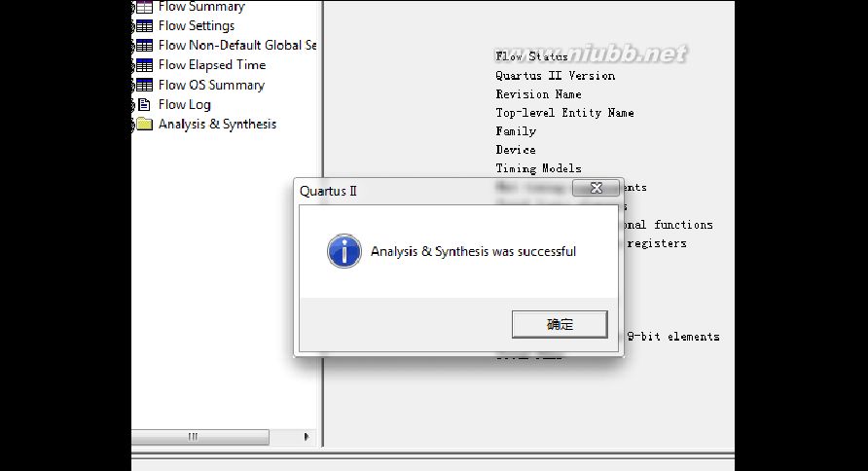The image size is (868, 471).
Task: Open Flow Non-Default Global Settings entry
Action: [x=237, y=46]
